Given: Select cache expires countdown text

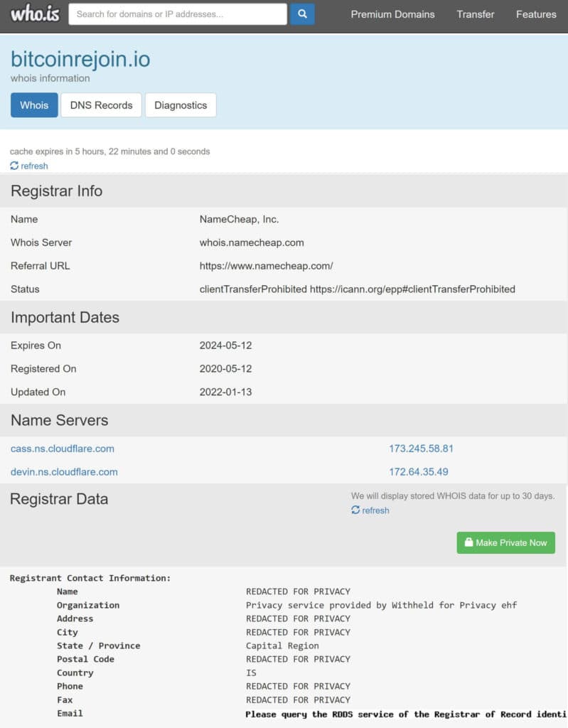Looking at the screenshot, I should pyautogui.click(x=110, y=151).
